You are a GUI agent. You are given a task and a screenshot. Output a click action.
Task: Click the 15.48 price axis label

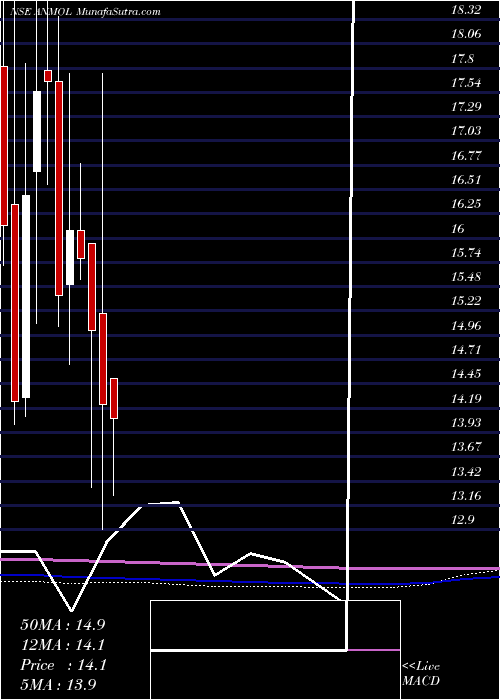[x=466, y=277]
